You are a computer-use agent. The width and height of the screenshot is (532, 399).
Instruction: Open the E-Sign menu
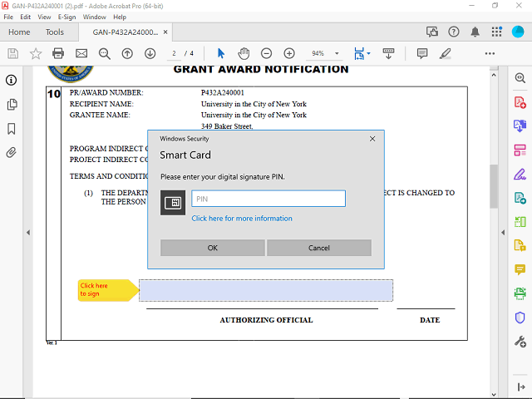click(66, 17)
